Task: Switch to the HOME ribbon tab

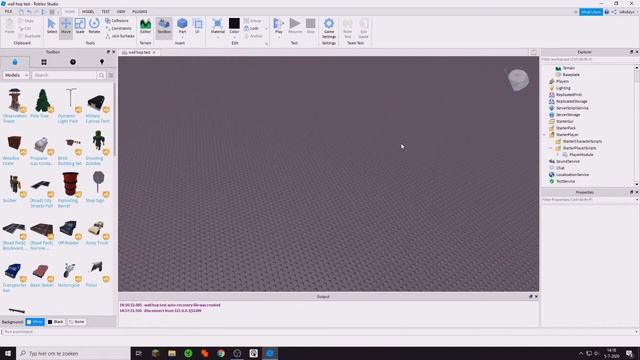Action: click(x=70, y=11)
